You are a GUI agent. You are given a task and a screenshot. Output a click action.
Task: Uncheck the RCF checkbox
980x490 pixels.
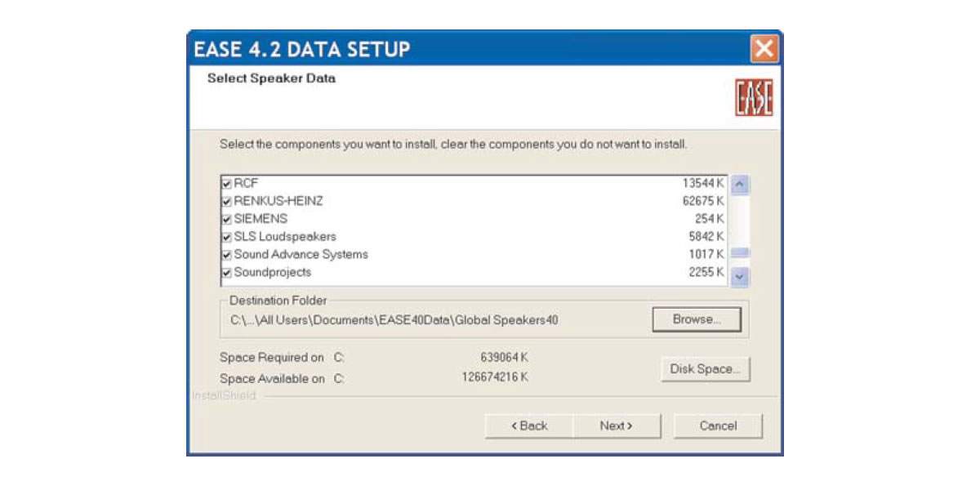tap(227, 184)
